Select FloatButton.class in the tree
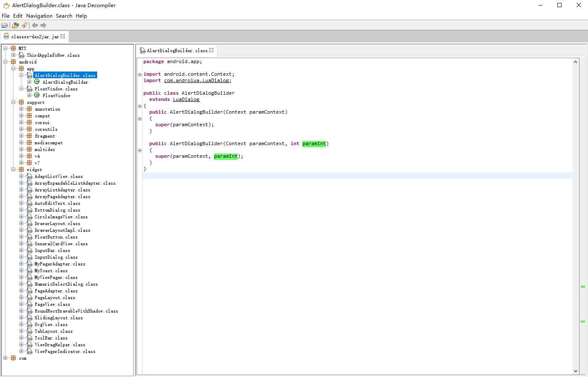Screen dimensions: 588x377 tap(56, 237)
